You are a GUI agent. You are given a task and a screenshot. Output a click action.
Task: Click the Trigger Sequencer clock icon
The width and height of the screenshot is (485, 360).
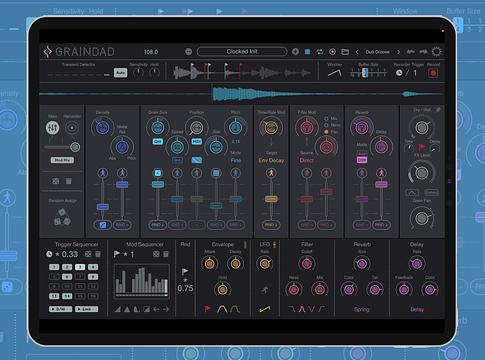(49, 254)
